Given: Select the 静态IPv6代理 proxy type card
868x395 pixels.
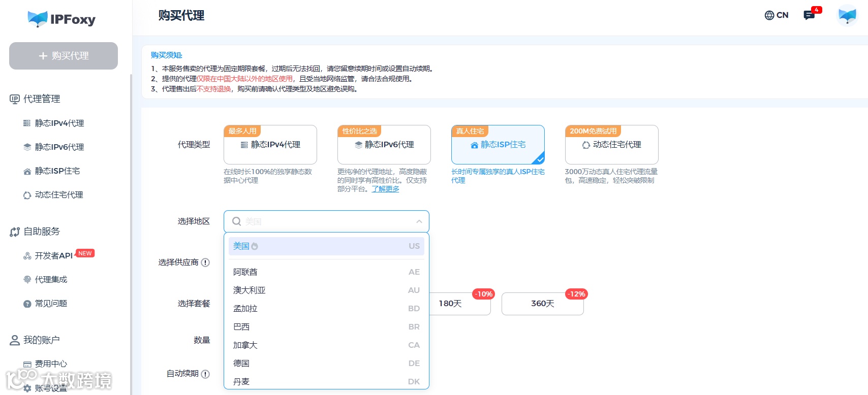Looking at the screenshot, I should pyautogui.click(x=384, y=145).
